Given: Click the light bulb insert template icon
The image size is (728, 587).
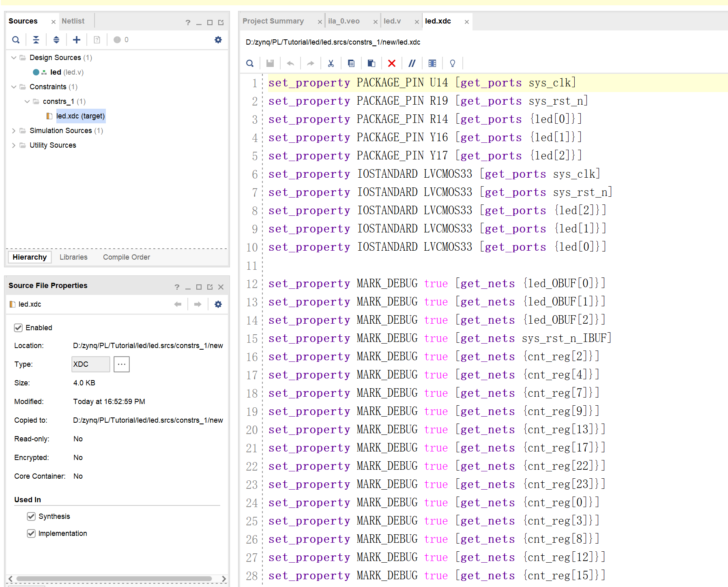Looking at the screenshot, I should coord(452,63).
